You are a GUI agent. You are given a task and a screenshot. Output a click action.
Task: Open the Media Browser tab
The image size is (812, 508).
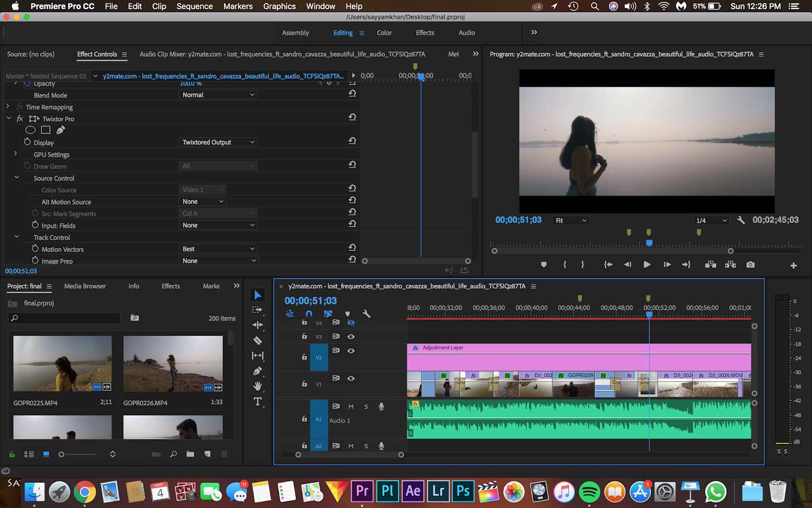85,286
